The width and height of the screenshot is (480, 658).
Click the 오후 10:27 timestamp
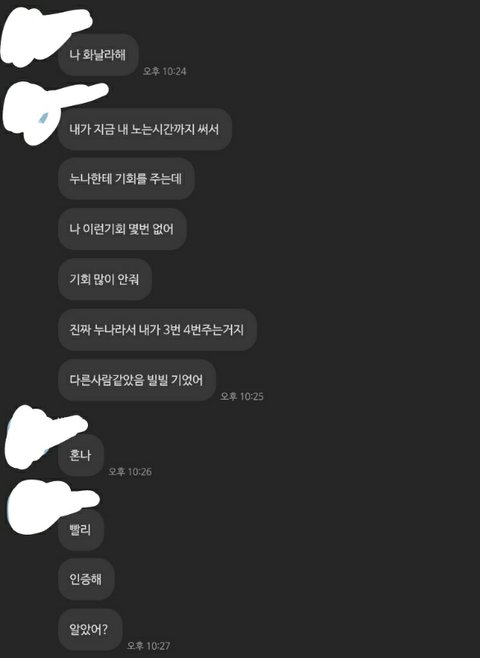[149, 645]
